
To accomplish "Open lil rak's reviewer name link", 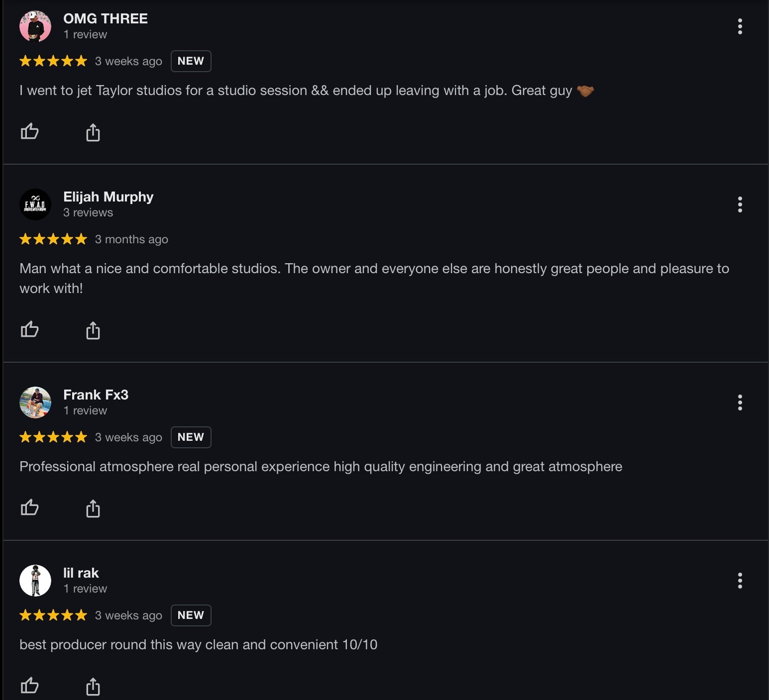I will [x=81, y=573].
